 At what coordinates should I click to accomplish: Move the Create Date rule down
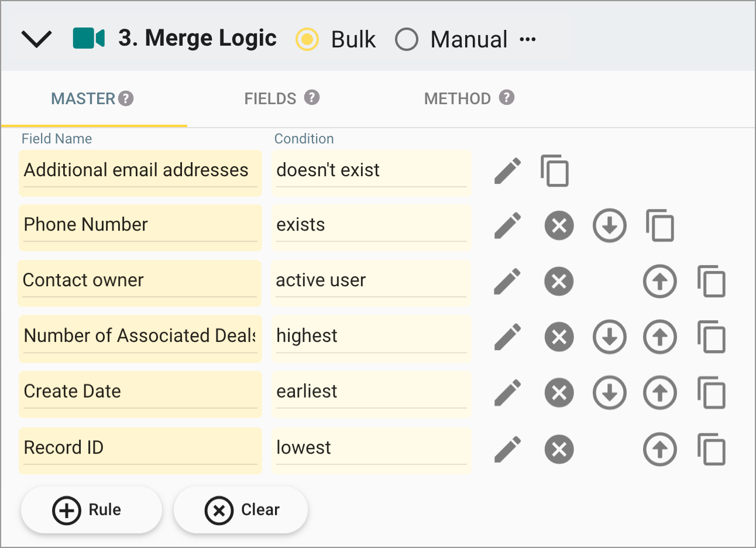(609, 393)
